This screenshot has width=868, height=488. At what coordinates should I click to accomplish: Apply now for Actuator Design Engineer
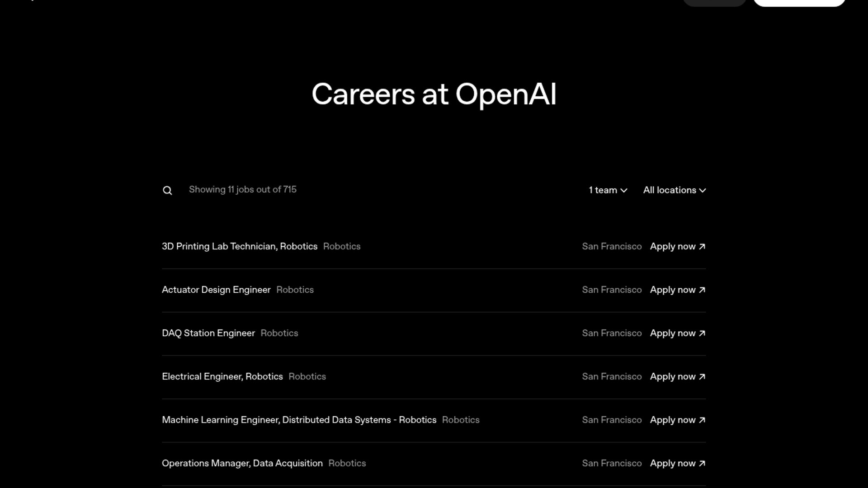click(678, 290)
